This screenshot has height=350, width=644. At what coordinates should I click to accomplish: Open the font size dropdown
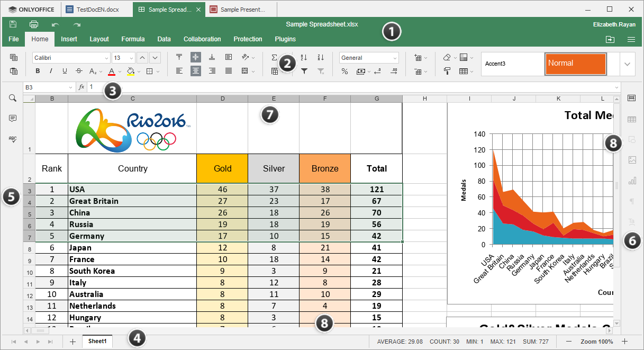click(x=131, y=58)
